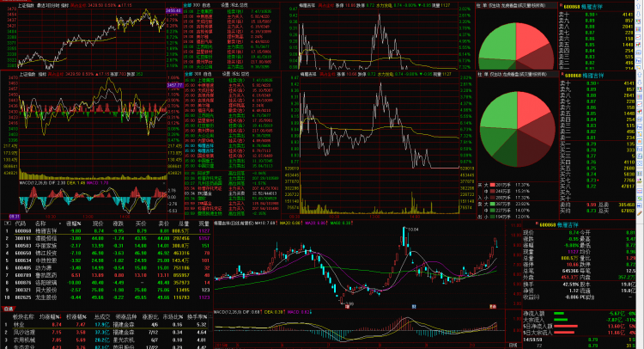Select the 农用机械 sector row
Screen dimensions: 644x349
(x=105, y=340)
